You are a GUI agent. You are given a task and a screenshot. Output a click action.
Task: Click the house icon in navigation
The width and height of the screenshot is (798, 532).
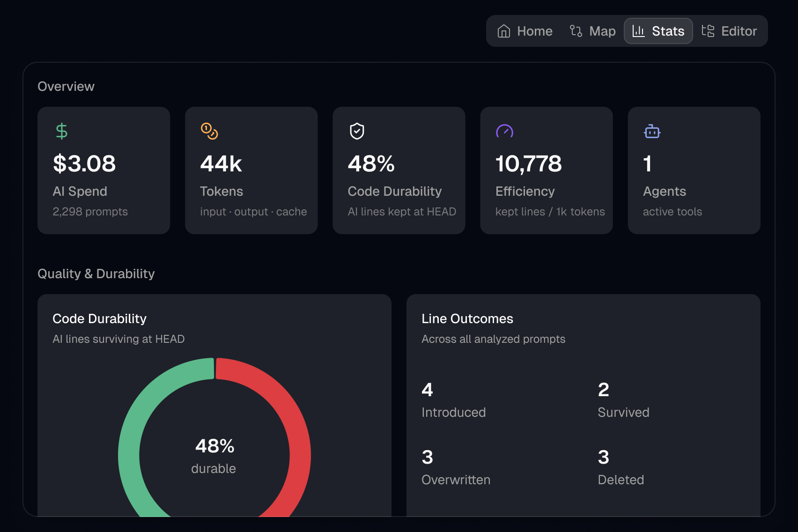pyautogui.click(x=504, y=31)
